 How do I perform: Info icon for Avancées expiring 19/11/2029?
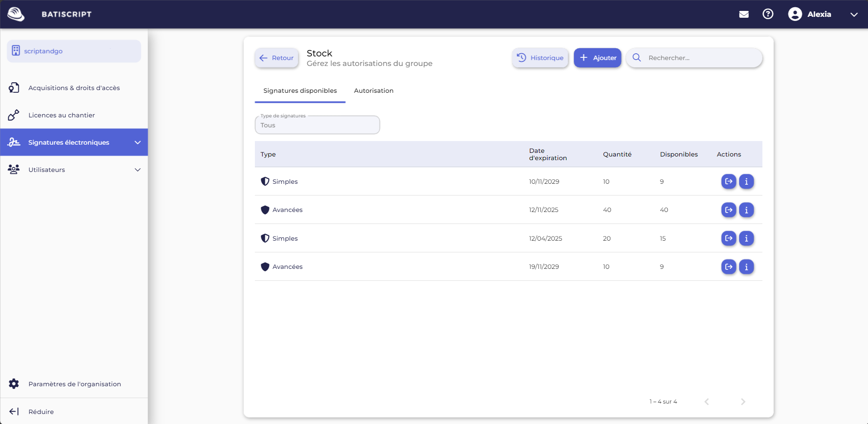(746, 267)
